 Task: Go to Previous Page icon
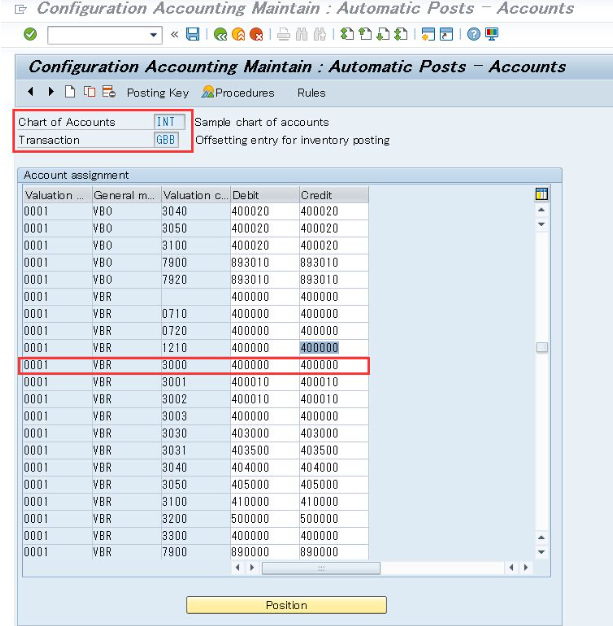365,34
